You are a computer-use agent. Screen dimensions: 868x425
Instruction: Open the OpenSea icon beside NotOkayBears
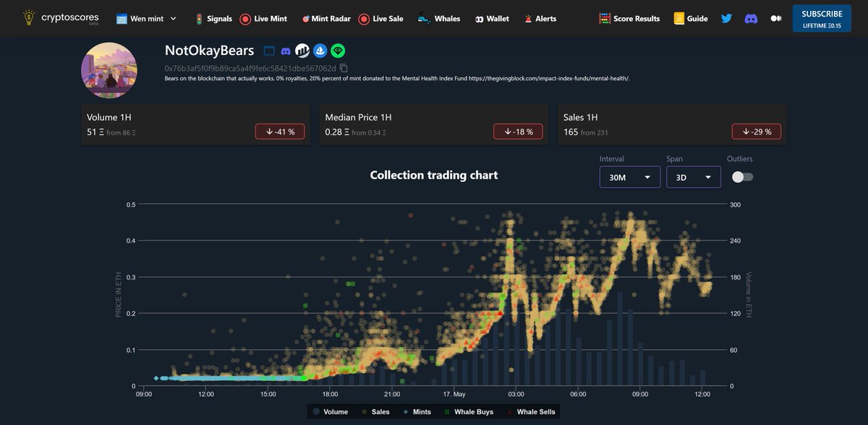(x=320, y=51)
